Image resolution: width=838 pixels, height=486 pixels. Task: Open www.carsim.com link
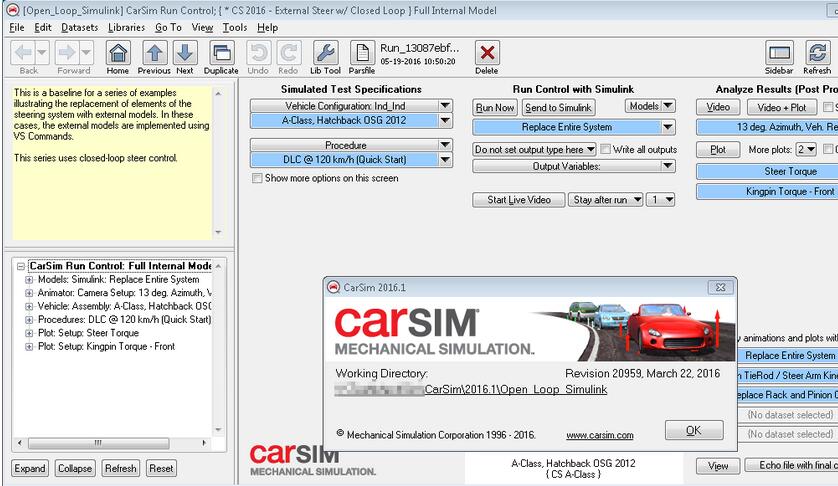click(x=600, y=435)
